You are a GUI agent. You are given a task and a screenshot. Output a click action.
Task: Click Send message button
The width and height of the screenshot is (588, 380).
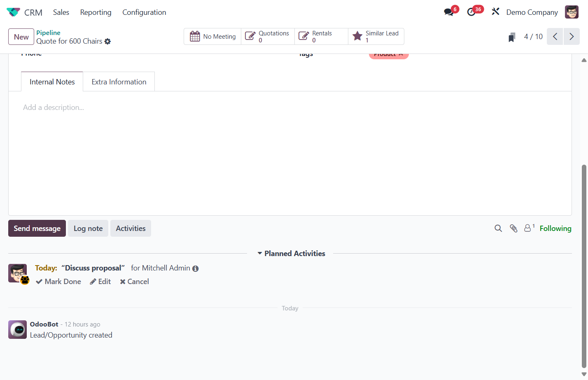[x=37, y=228]
